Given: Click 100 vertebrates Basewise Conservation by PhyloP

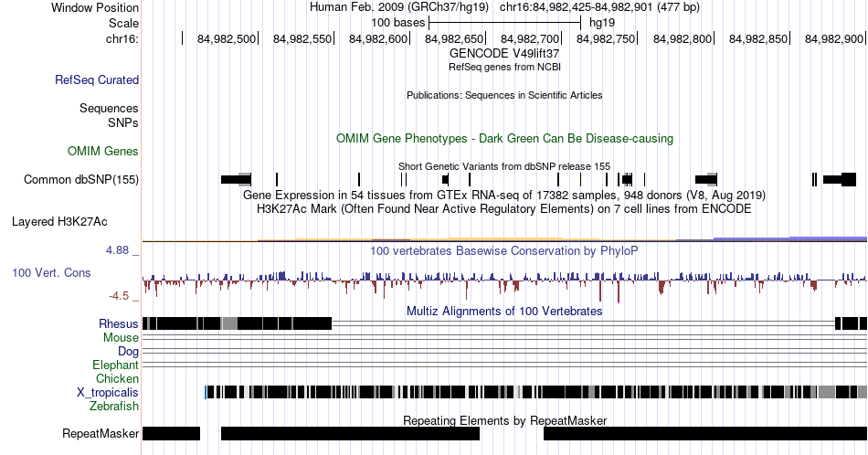Looking at the screenshot, I should (x=504, y=250).
